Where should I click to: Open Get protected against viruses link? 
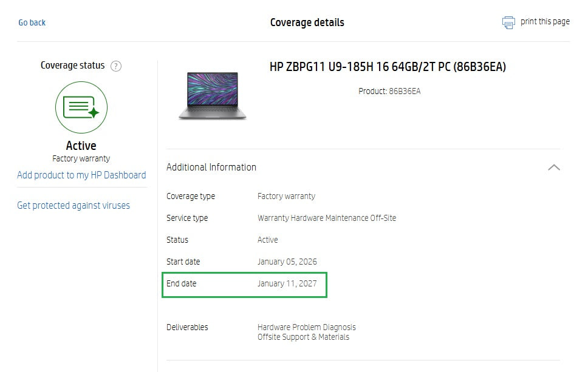click(x=73, y=205)
